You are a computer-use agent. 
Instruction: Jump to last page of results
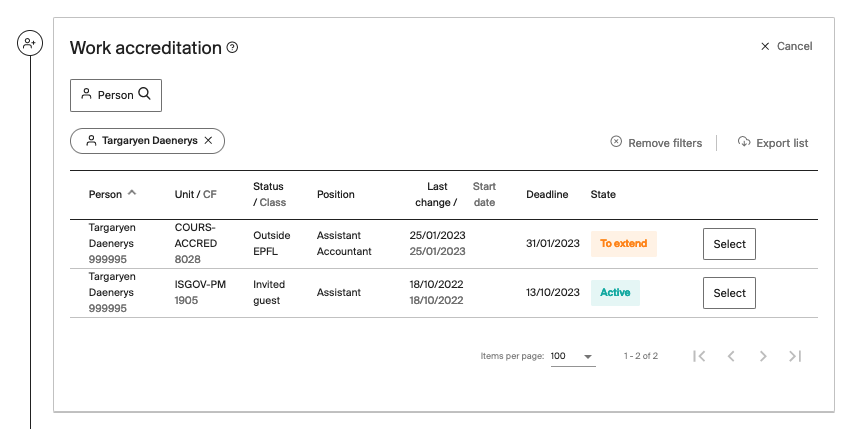click(795, 356)
